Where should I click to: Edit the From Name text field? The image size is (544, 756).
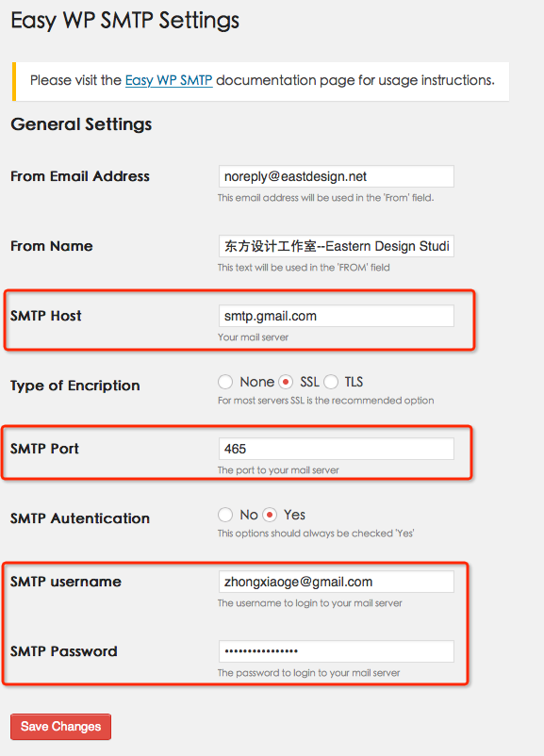tap(337, 246)
